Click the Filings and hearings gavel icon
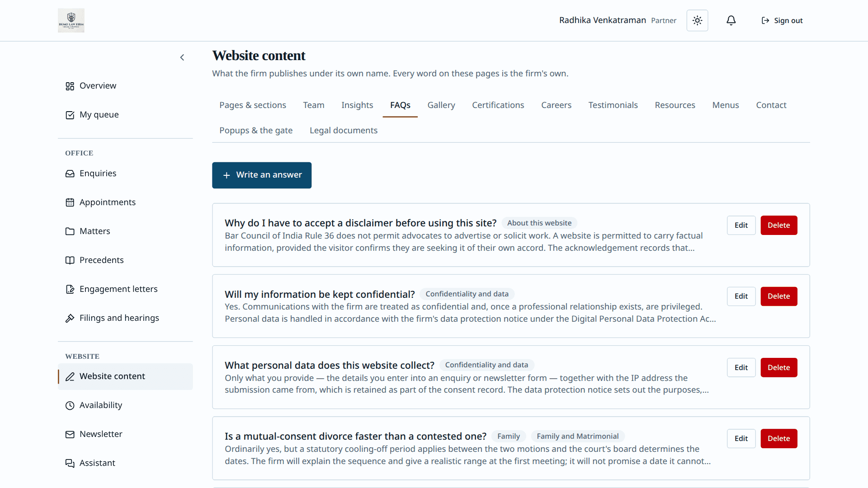This screenshot has width=868, height=488. click(70, 318)
